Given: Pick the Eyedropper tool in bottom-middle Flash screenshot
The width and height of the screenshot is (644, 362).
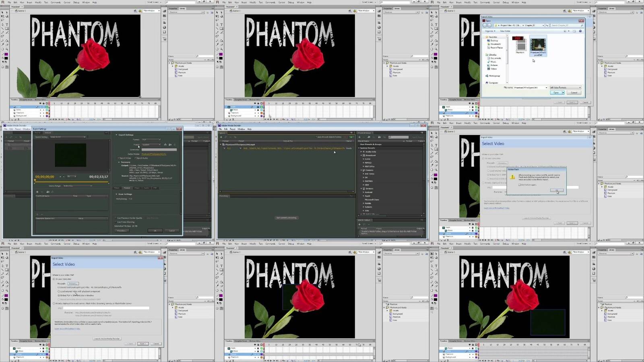Looking at the screenshot, I should [217, 285].
